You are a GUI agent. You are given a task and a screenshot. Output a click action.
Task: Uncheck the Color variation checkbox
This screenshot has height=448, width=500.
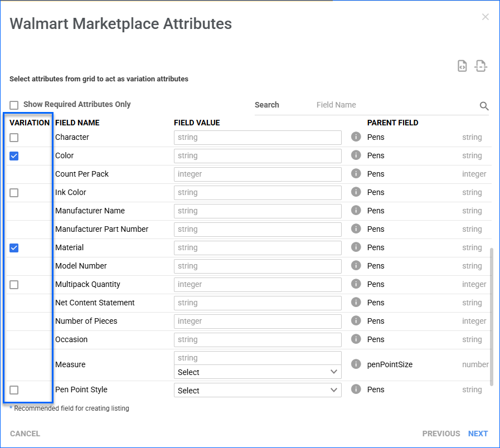[14, 156]
